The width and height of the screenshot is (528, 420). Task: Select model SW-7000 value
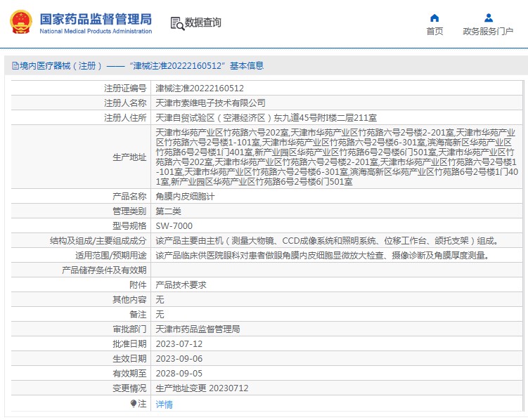click(174, 226)
